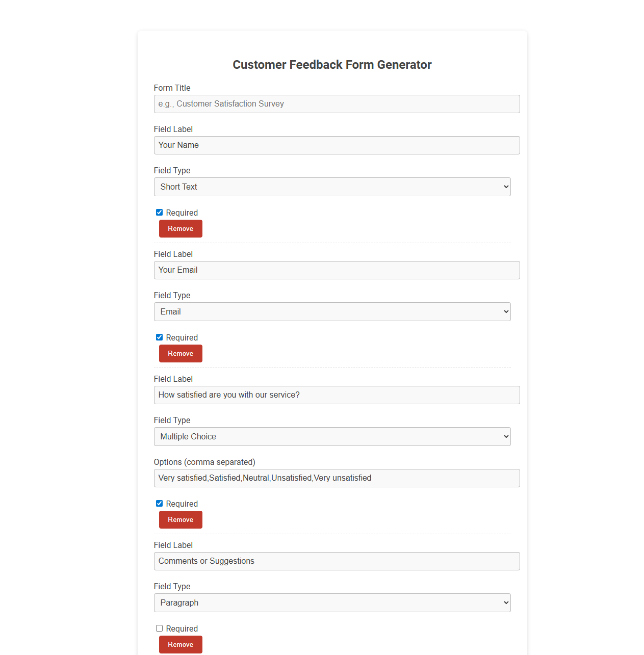Remove the Comments or Suggestions field

181,644
